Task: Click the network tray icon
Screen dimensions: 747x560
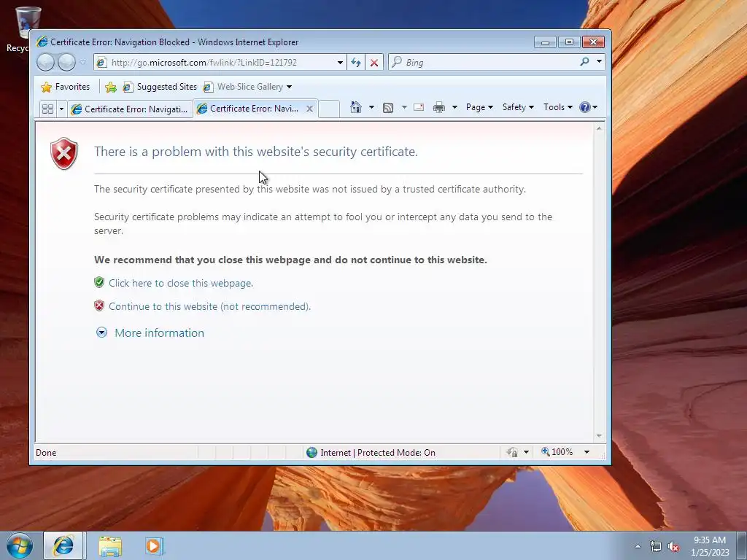Action: tap(656, 546)
